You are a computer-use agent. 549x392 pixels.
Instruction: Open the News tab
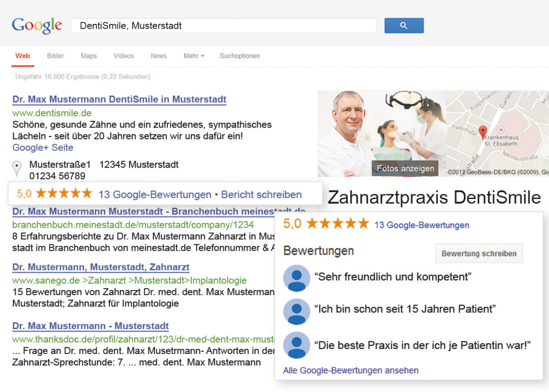pyautogui.click(x=159, y=56)
